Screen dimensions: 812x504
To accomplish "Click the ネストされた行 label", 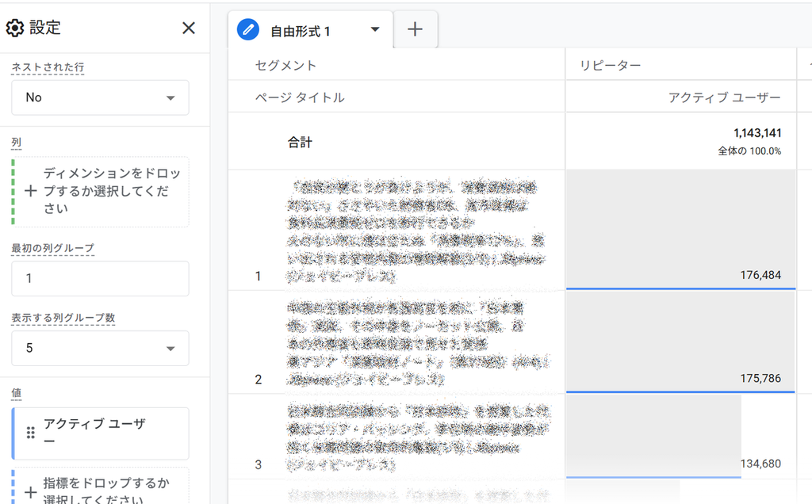I will tap(48, 67).
